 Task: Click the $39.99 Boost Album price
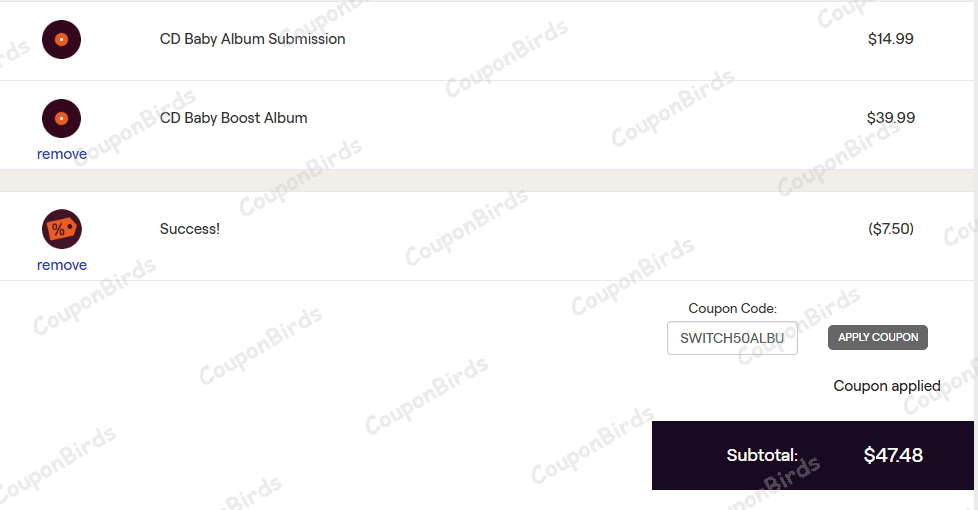890,118
